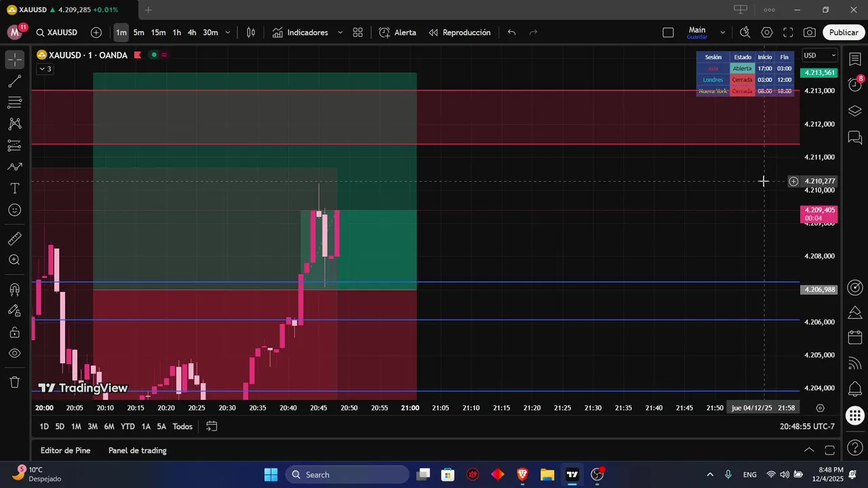Collapse the bottom panel with the chevron
This screenshot has width=868, height=488.
[x=809, y=450]
